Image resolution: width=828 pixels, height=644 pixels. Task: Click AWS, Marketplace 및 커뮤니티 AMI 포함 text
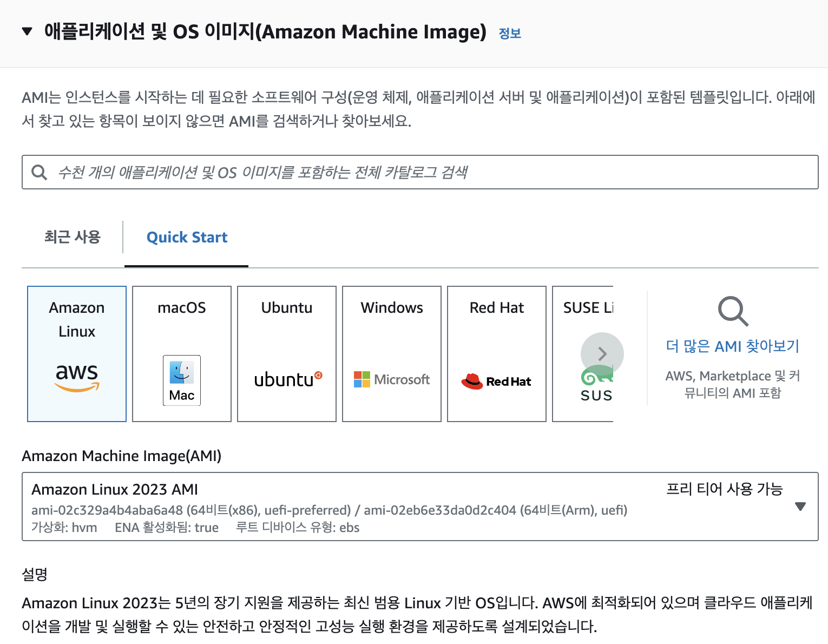(x=732, y=384)
